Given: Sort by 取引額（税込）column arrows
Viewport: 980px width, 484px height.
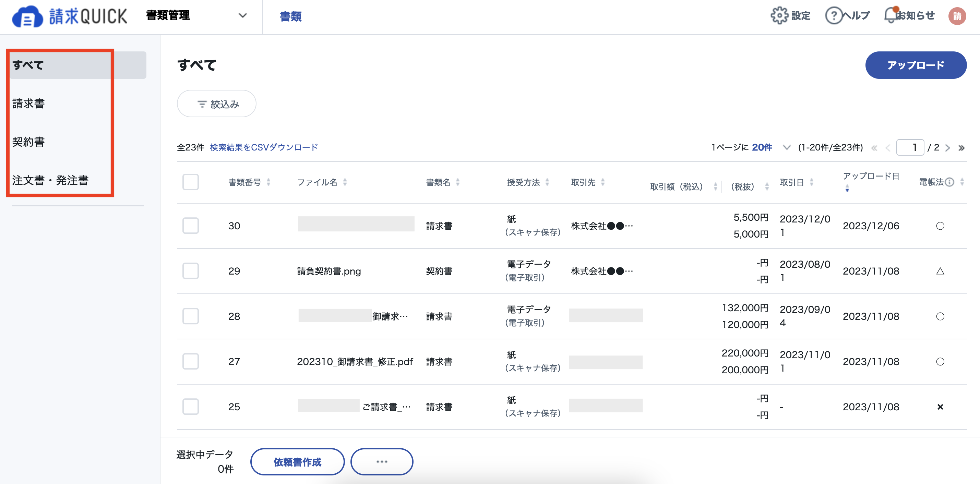Looking at the screenshot, I should coord(715,186).
